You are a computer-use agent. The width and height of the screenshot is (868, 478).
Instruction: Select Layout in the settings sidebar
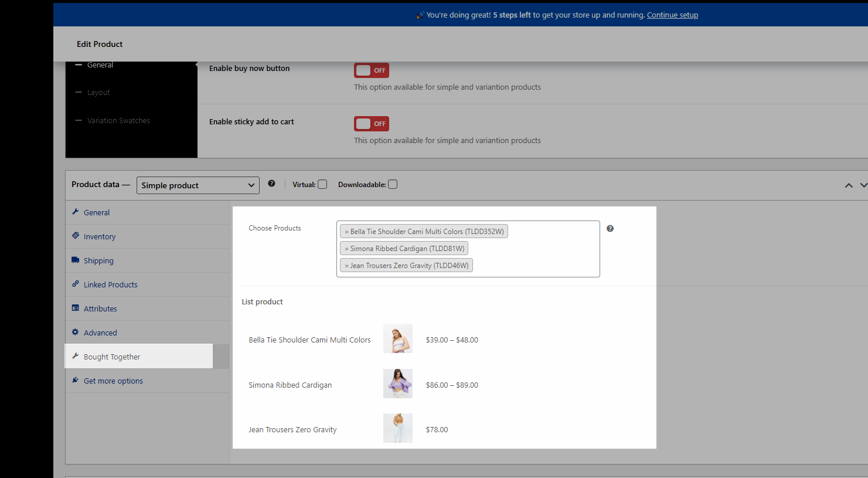[98, 93]
